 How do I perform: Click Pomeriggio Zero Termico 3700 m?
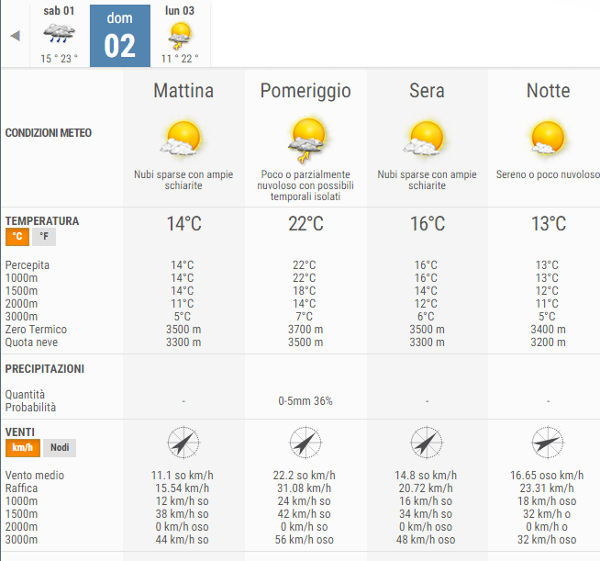[305, 329]
